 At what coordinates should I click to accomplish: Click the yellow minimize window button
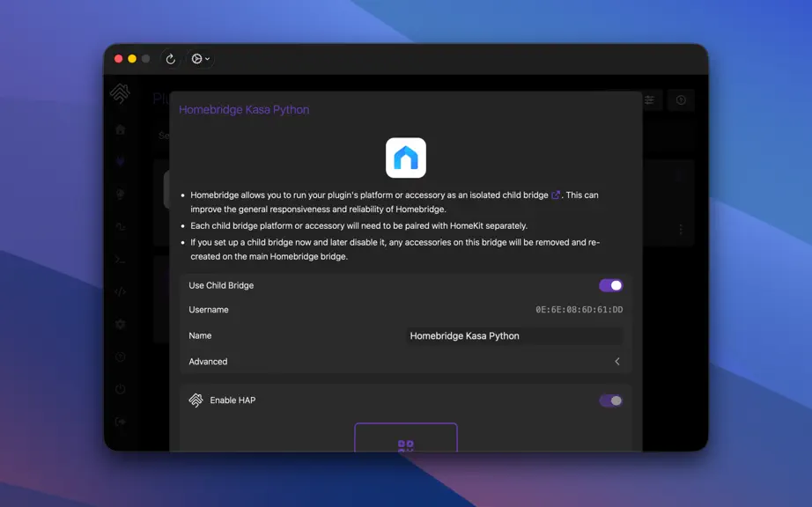click(x=132, y=59)
